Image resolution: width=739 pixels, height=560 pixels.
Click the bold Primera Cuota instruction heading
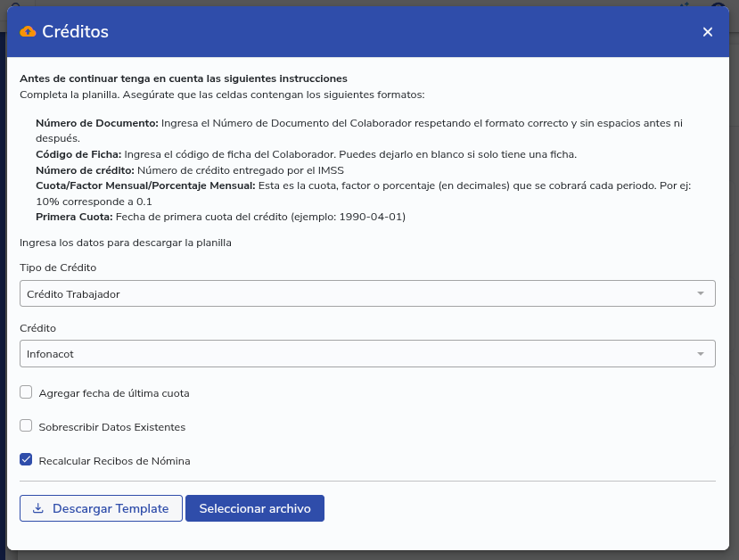[x=74, y=217]
